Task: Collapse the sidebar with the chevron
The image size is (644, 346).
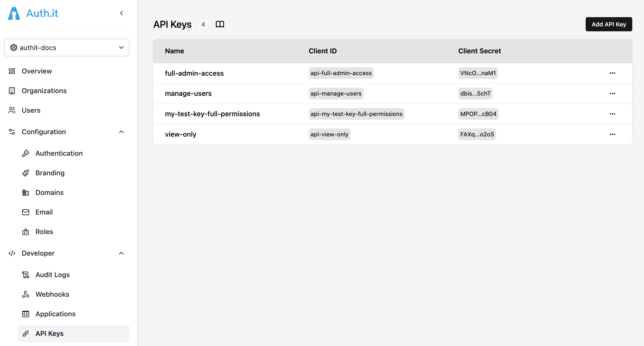Action: coord(121,13)
